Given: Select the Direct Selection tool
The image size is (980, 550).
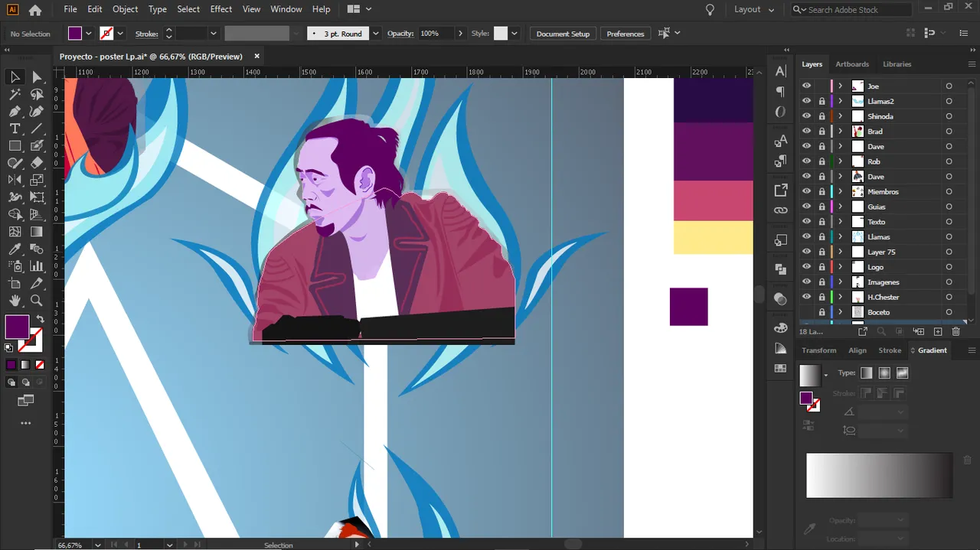Looking at the screenshot, I should 37,77.
